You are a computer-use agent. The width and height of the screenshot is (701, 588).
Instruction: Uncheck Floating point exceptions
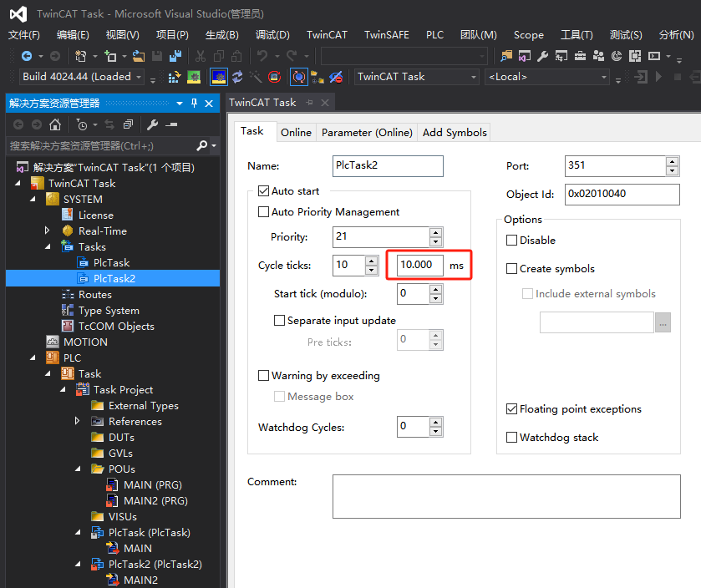point(511,408)
